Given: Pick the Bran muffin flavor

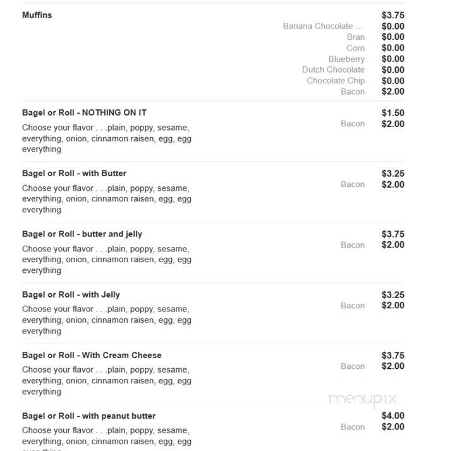Looking at the screenshot, I should pos(356,37).
